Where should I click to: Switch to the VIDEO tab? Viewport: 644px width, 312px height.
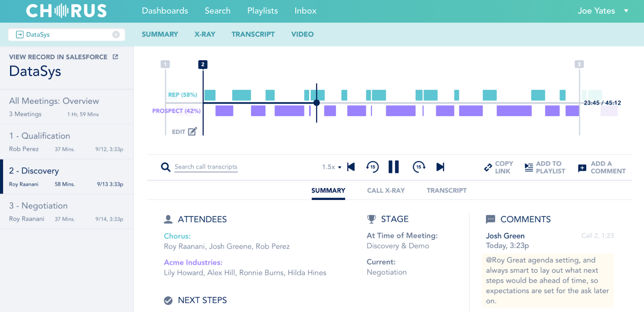tap(302, 34)
